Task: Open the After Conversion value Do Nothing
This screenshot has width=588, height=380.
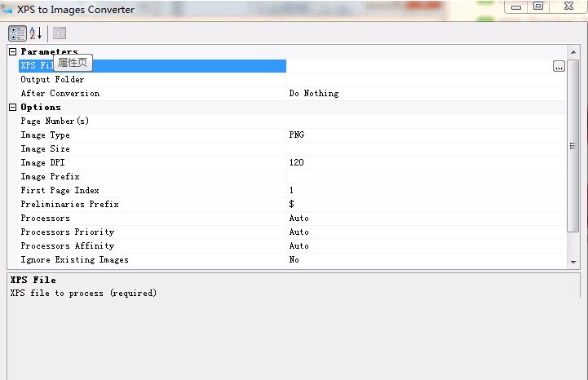Action: point(424,94)
